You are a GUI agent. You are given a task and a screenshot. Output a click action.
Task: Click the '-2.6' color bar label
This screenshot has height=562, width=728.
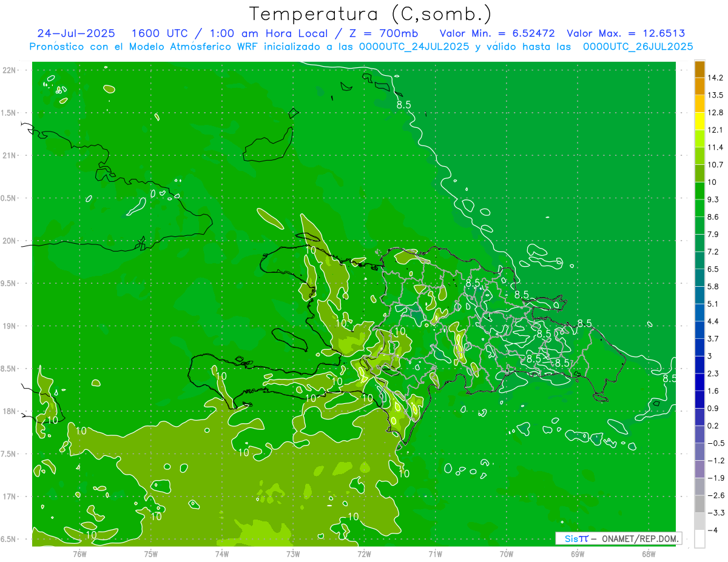716,495
